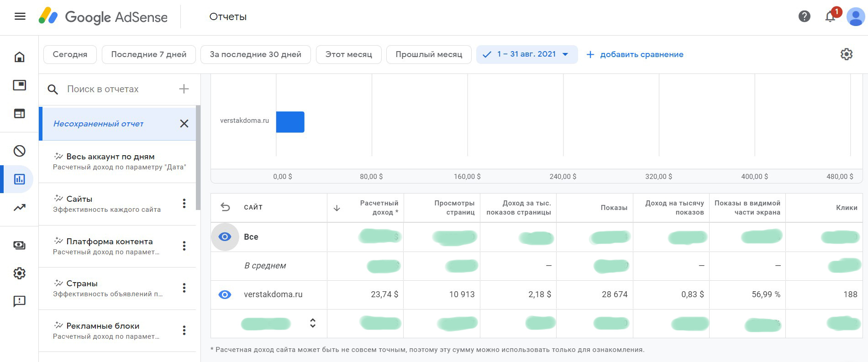Open the Help question mark icon
The height and width of the screenshot is (362, 868).
point(804,17)
